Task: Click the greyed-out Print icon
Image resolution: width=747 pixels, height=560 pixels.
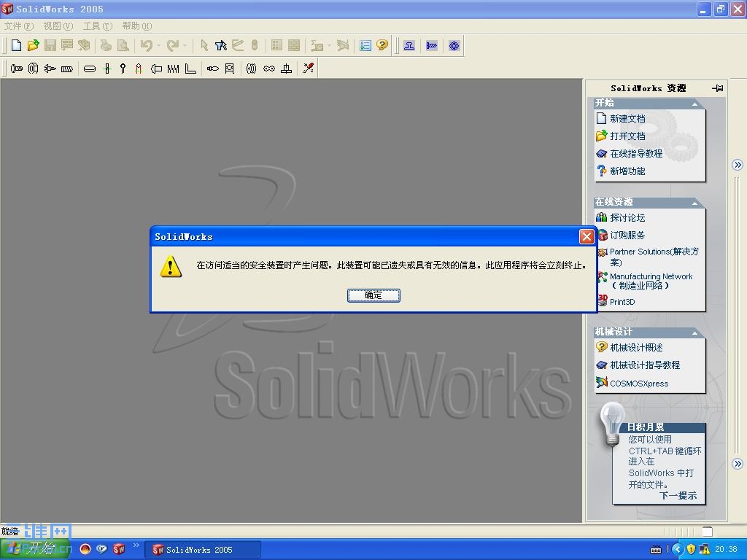Action: click(x=106, y=45)
